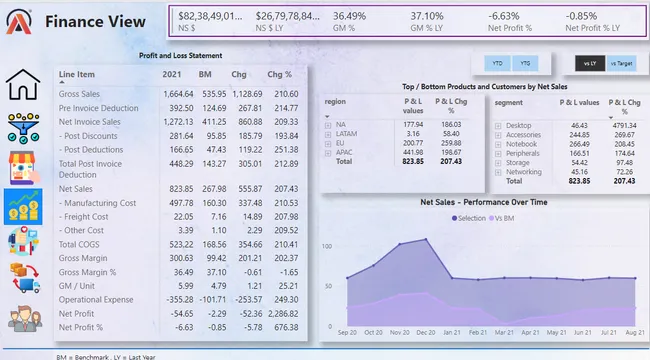Select the Finance view money-chart icon
The image size is (650, 360).
point(23,207)
